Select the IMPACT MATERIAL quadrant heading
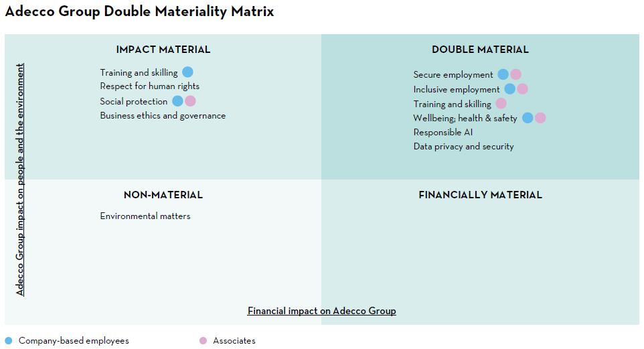The image size is (644, 349). [163, 50]
